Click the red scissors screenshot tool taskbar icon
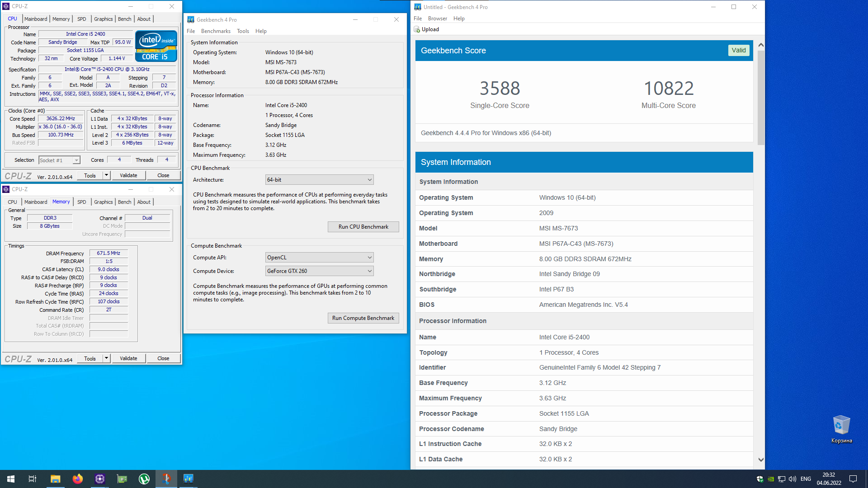The height and width of the screenshot is (488, 868). point(166,479)
